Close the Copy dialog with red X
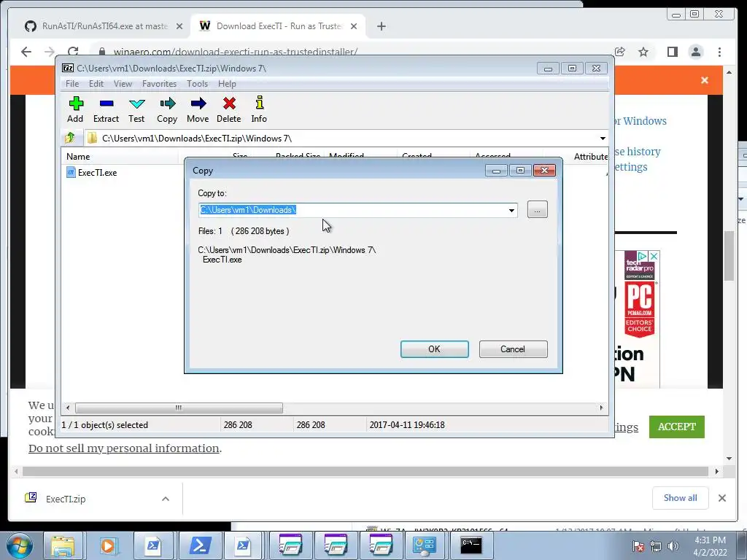747x560 pixels. pyautogui.click(x=544, y=170)
